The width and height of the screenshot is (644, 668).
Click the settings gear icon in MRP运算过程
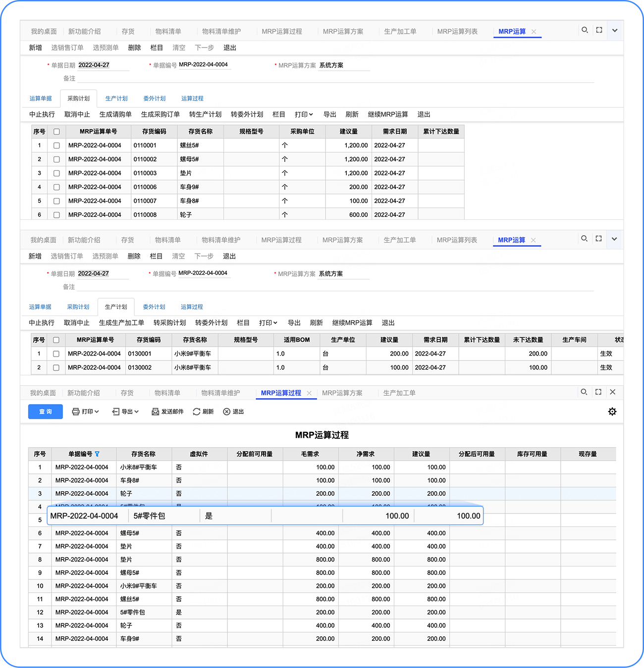coord(612,411)
